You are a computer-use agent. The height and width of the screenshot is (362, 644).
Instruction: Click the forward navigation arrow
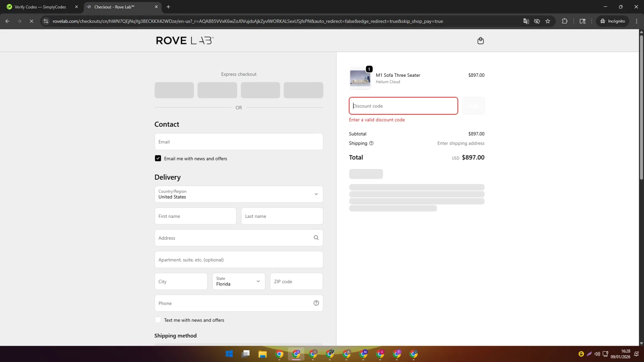(x=19, y=21)
